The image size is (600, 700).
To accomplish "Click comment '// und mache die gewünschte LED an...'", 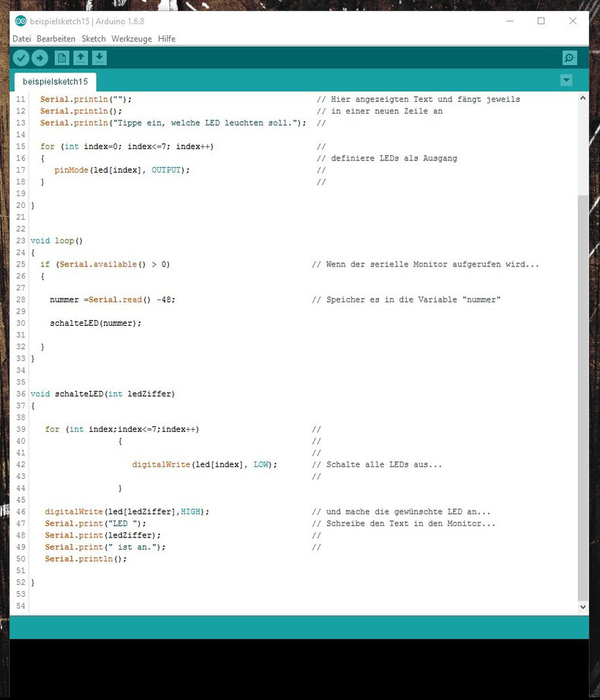I will (401, 512).
